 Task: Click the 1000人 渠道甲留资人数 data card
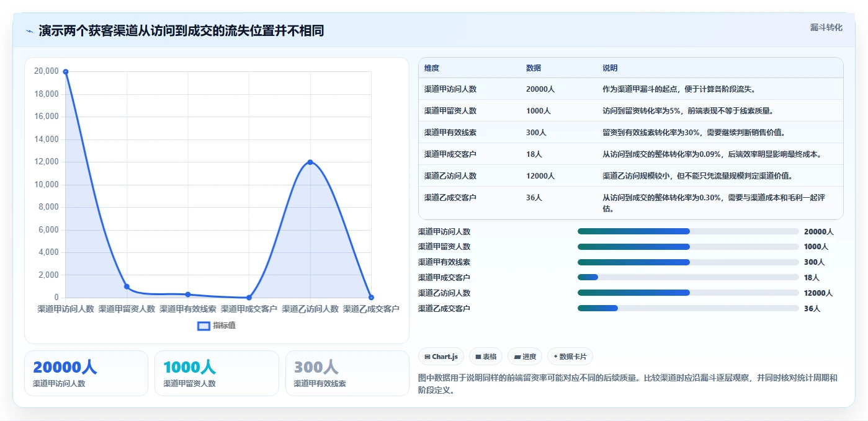217,373
